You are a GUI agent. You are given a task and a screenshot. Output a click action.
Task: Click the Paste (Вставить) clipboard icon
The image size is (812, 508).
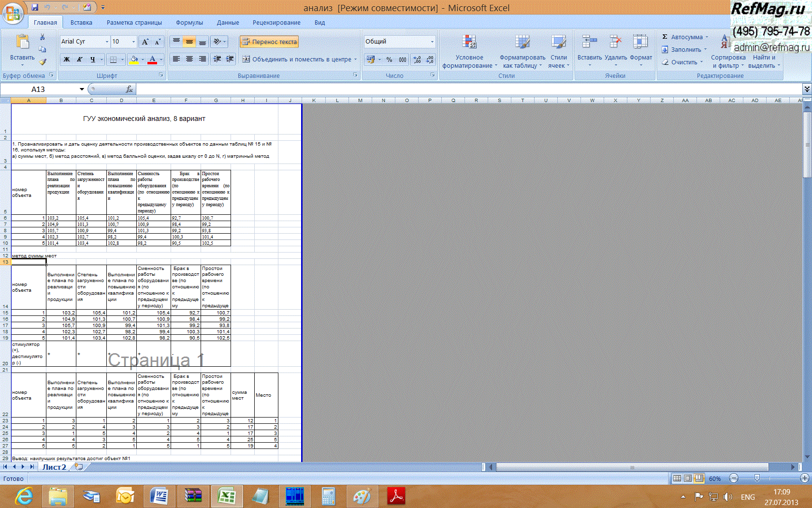tap(22, 43)
